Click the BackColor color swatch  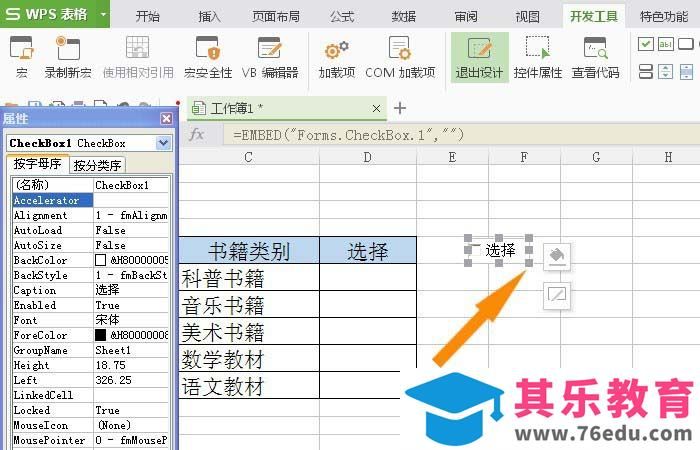tap(100, 260)
